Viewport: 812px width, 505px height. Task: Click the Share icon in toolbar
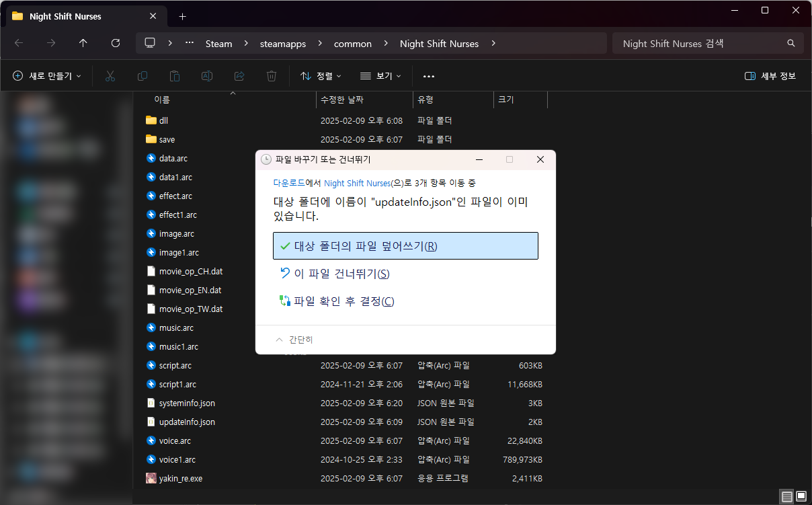[239, 76]
